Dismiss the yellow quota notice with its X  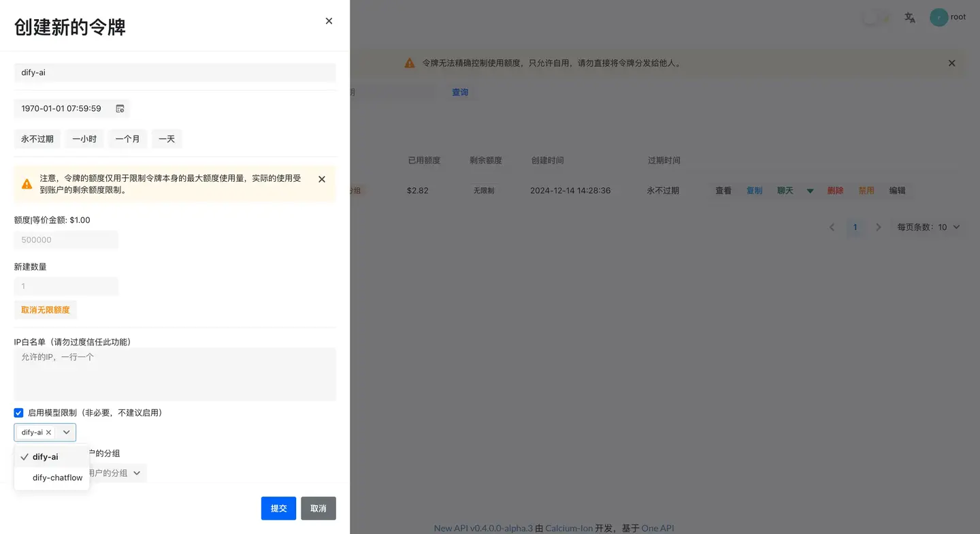pos(321,179)
